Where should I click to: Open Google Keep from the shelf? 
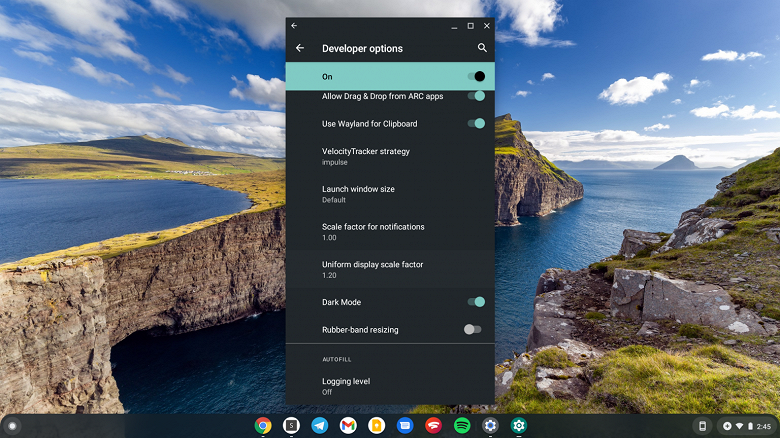pos(377,426)
